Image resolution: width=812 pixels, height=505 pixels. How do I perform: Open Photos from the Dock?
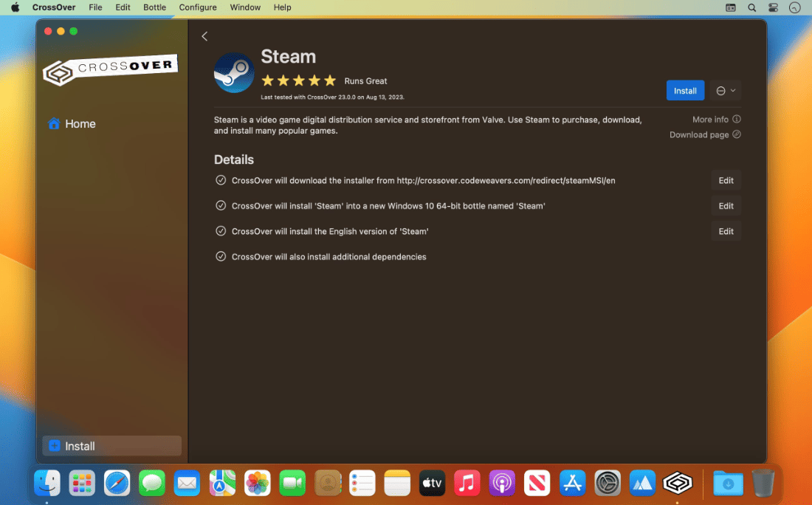pyautogui.click(x=257, y=484)
